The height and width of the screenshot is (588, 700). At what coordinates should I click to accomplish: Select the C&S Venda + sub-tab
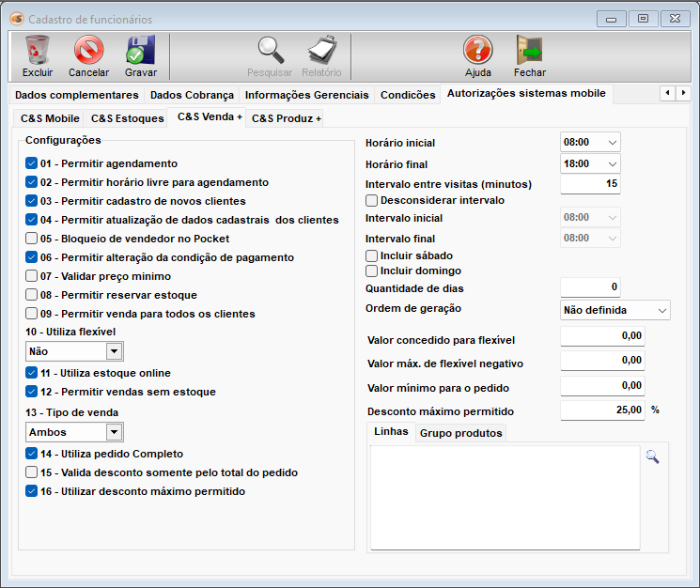[x=207, y=117]
